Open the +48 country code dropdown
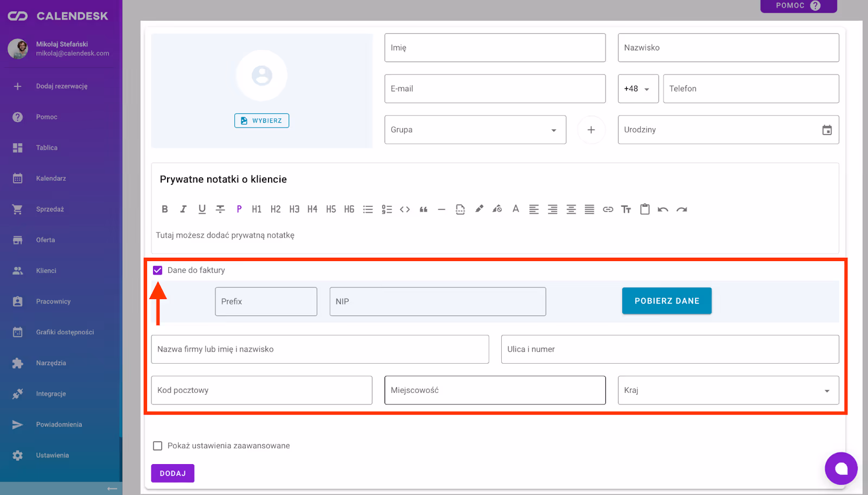Screen dimensions: 868x495 pos(638,89)
